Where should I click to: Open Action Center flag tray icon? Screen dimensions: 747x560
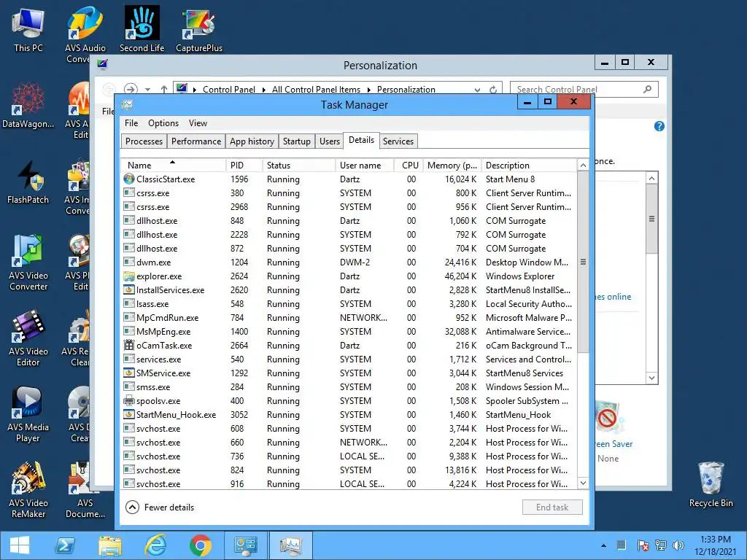pos(643,545)
